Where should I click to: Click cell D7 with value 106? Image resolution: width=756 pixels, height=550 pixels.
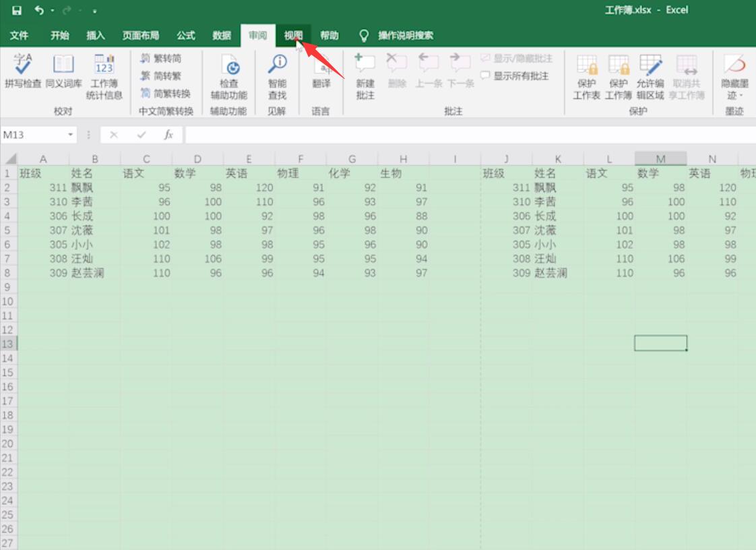(x=197, y=259)
